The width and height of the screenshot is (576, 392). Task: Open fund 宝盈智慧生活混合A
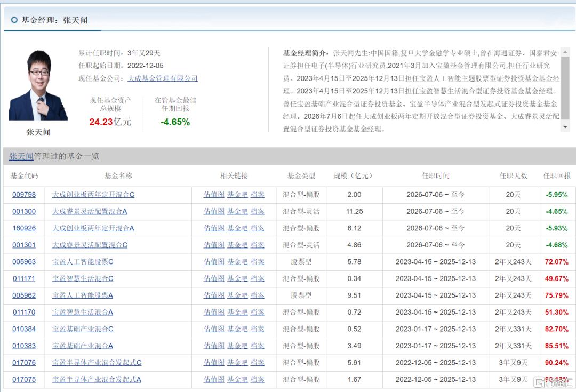[x=82, y=313]
